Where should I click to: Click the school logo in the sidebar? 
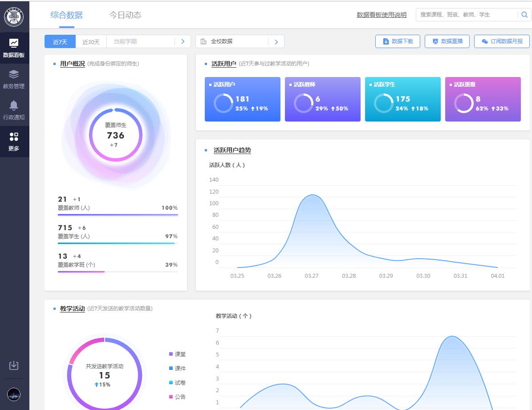click(x=14, y=17)
